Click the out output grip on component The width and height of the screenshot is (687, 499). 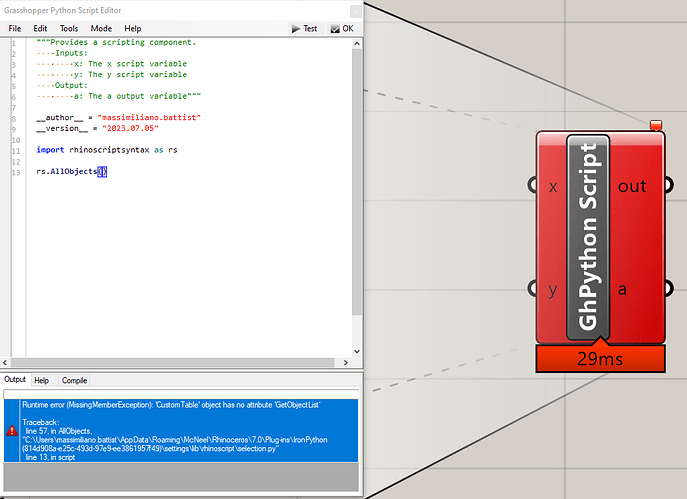(669, 185)
